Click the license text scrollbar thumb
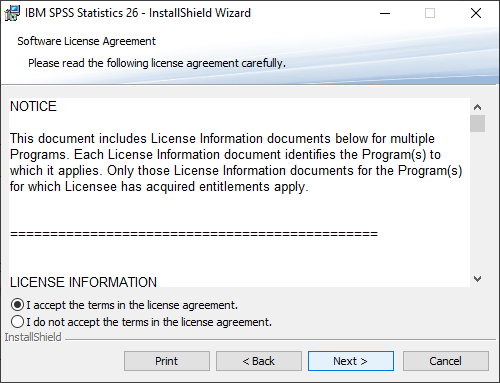 pos(477,124)
